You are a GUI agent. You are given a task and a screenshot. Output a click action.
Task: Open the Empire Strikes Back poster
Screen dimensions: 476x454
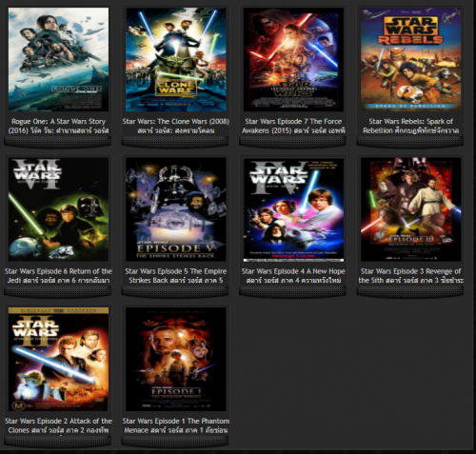(176, 209)
